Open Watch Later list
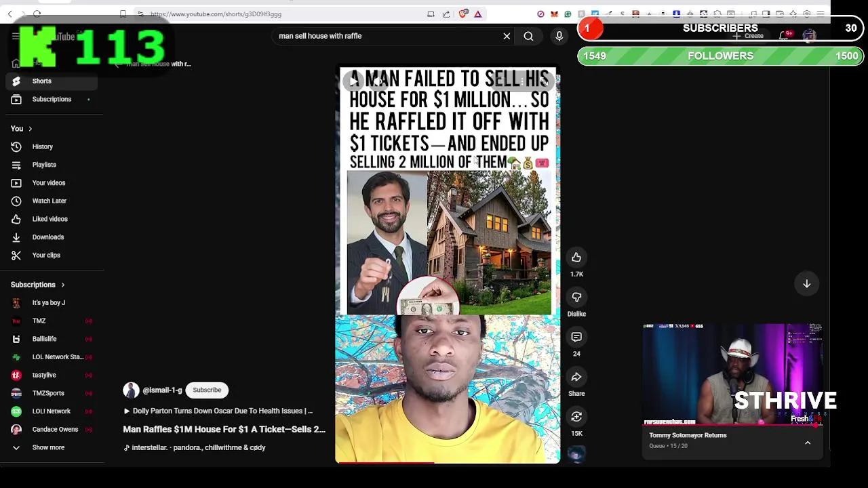This screenshot has width=868, height=488. pos(52,201)
